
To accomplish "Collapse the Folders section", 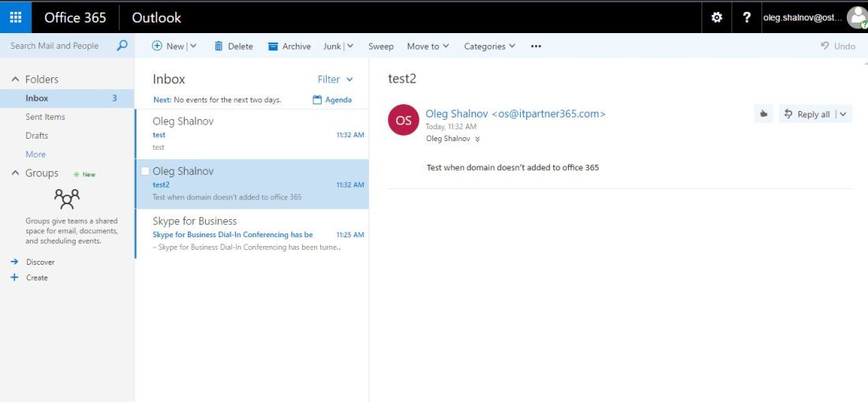I will point(15,80).
